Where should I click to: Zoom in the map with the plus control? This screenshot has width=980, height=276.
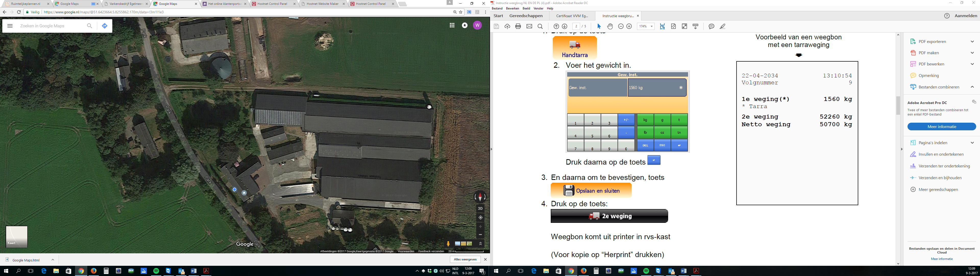point(481,226)
